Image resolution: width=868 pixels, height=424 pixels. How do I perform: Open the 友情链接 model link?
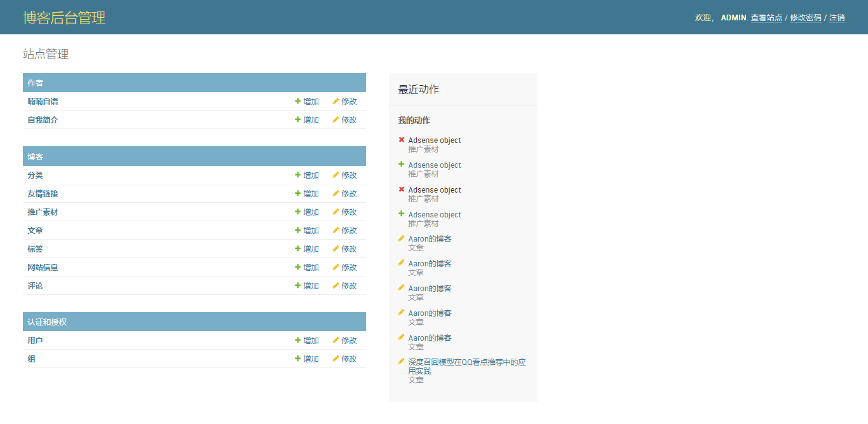tap(43, 193)
